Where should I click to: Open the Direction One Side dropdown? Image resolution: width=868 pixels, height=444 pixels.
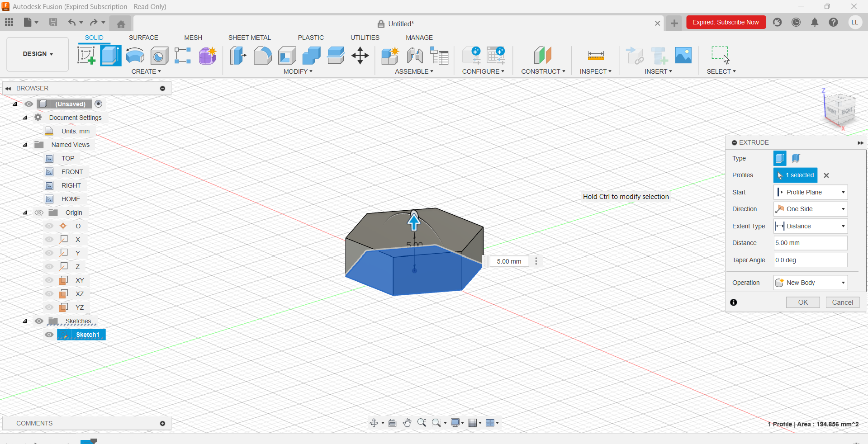point(810,209)
